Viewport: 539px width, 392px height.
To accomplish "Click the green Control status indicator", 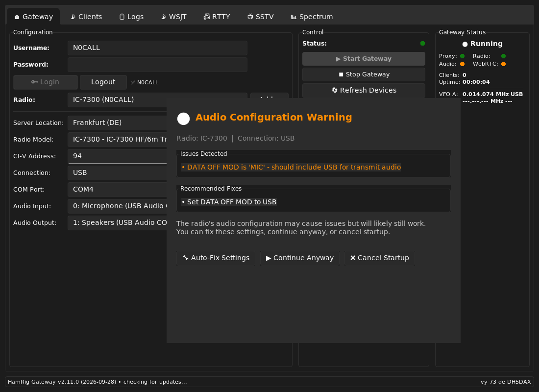I will tap(422, 43).
